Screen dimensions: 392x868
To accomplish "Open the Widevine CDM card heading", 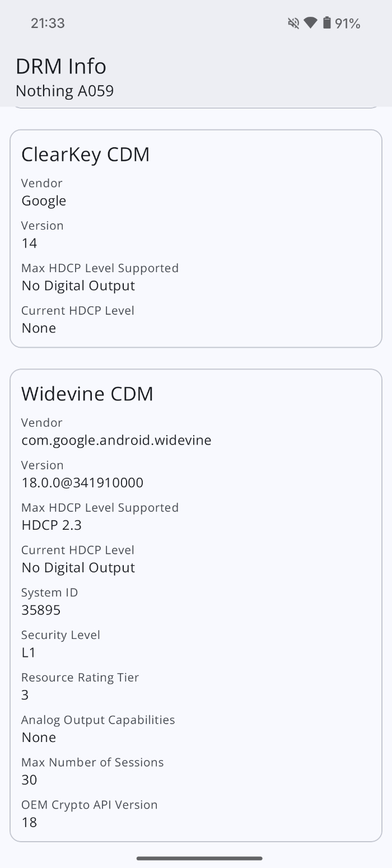I will click(x=87, y=394).
